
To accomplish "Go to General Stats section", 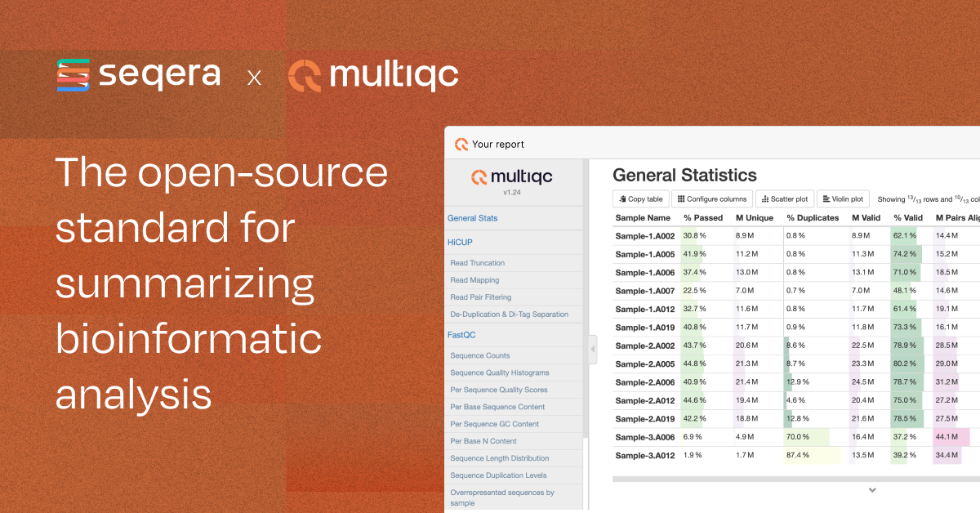I will tap(473, 218).
